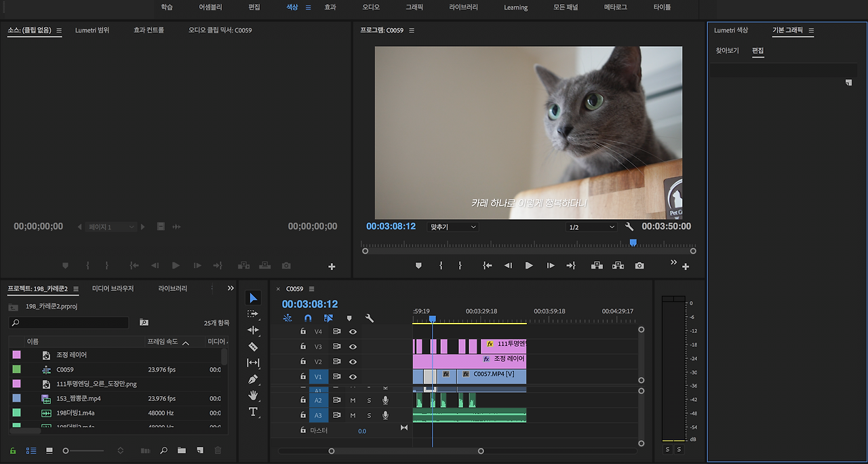The height and width of the screenshot is (464, 868).
Task: Toggle lock on V4 track
Action: click(x=303, y=332)
